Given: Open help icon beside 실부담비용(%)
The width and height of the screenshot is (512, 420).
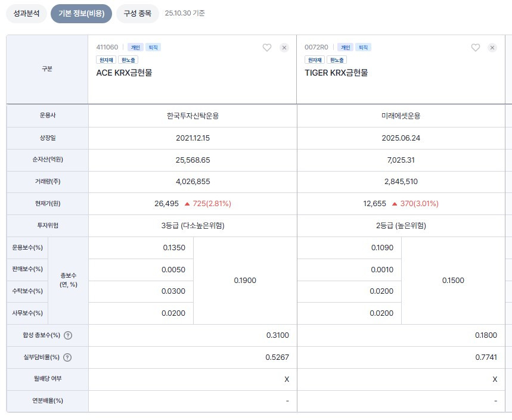Looking at the screenshot, I should coord(67,357).
